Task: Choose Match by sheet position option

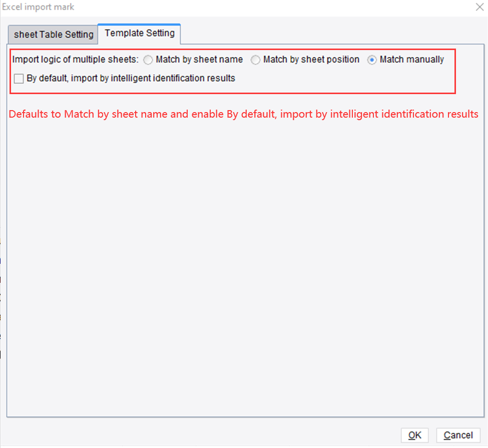Action: pyautogui.click(x=256, y=59)
